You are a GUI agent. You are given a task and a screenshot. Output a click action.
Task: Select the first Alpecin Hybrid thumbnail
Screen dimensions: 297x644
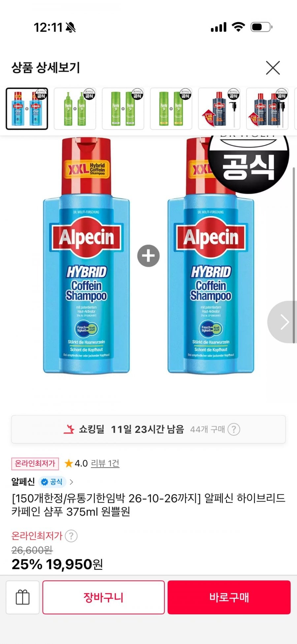point(27,109)
